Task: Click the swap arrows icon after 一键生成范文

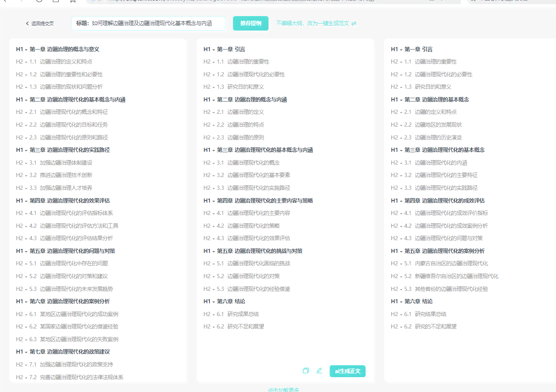Action: click(354, 24)
